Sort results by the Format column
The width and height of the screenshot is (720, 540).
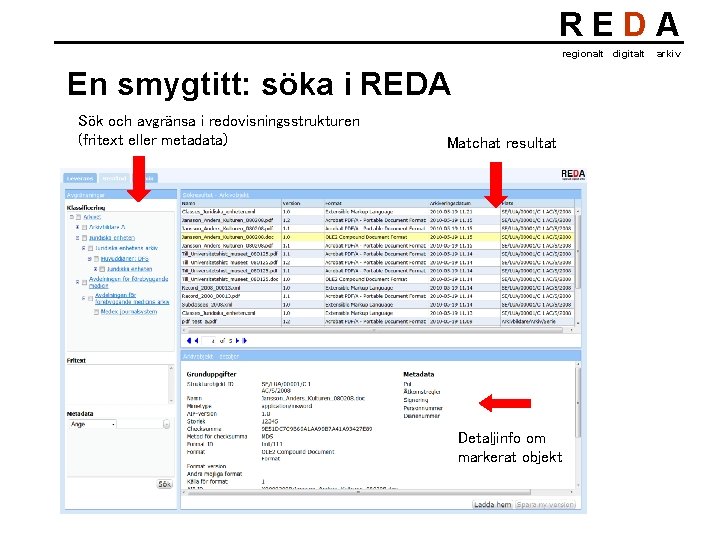pyautogui.click(x=376, y=203)
